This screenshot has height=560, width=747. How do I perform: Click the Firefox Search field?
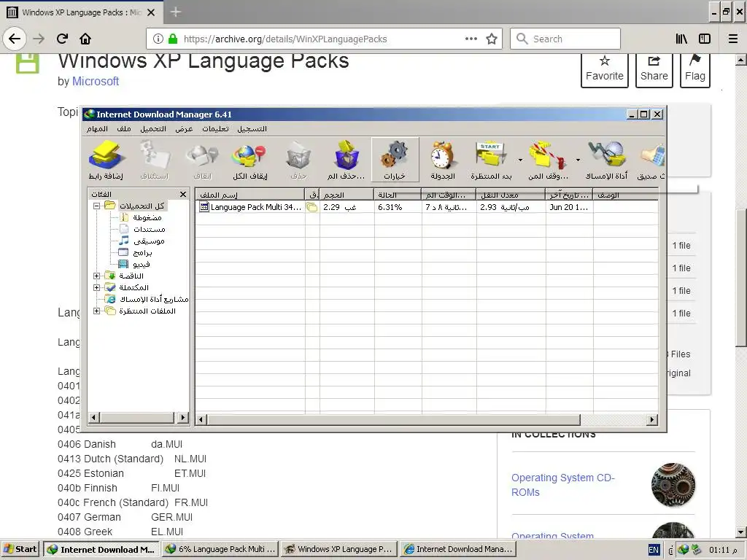click(565, 39)
